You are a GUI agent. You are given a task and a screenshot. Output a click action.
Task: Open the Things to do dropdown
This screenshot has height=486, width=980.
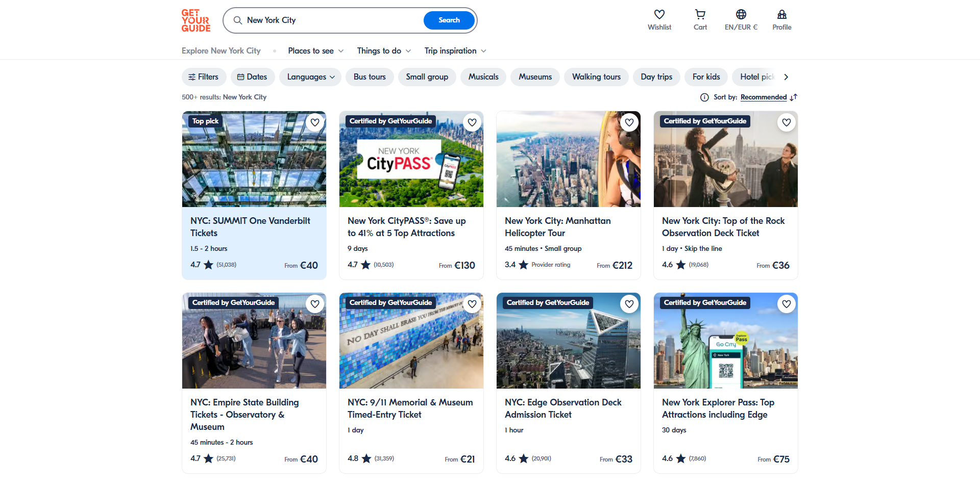(x=383, y=50)
